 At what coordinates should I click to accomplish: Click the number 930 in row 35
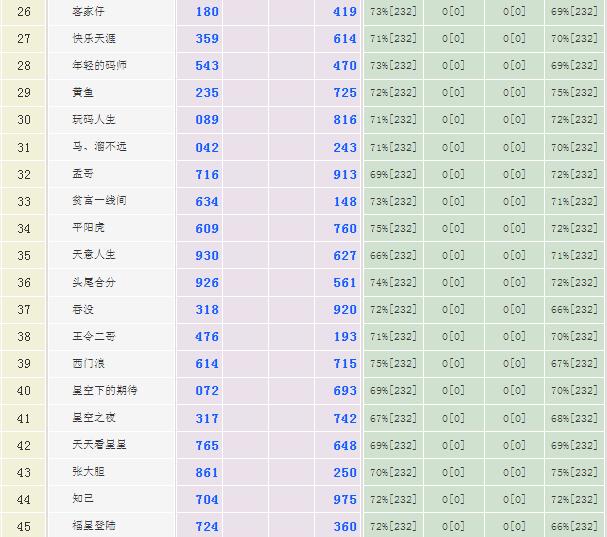[207, 256]
